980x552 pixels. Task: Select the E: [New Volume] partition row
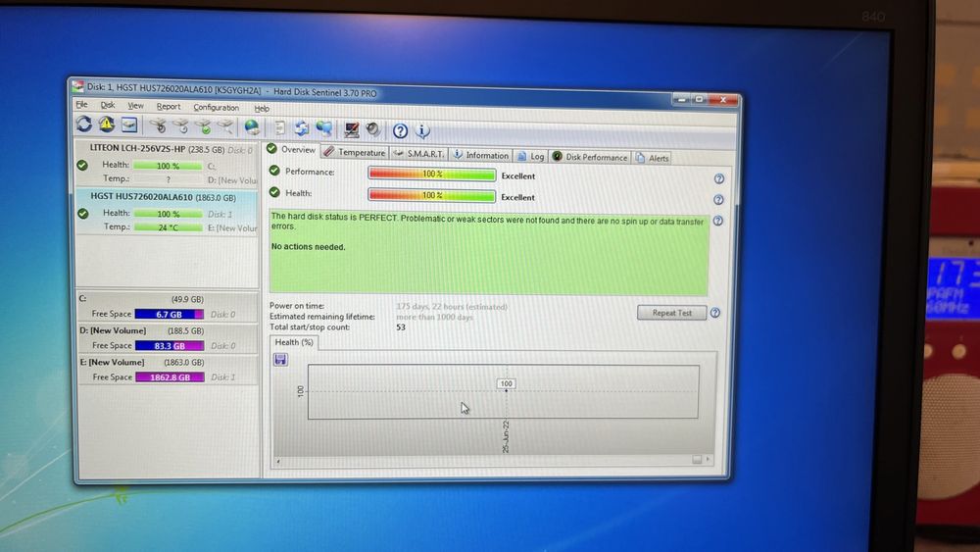pos(168,370)
